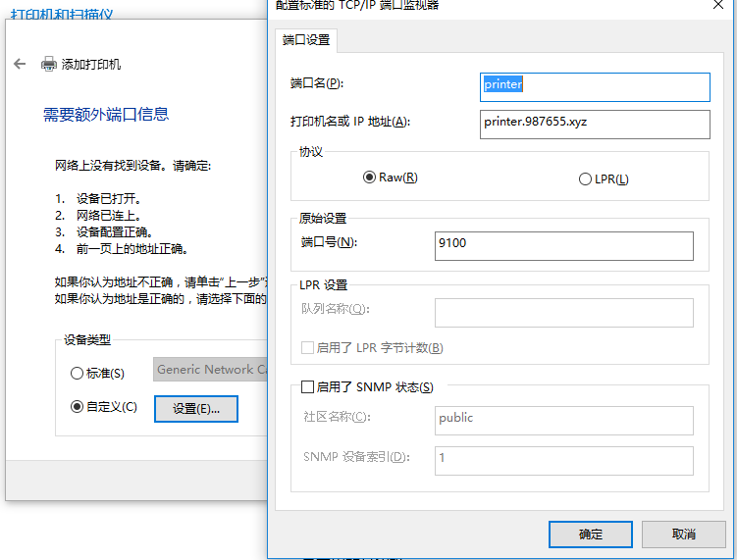Choose the 标准(S) device type option
Screen dimensions: 737x560
coord(78,373)
